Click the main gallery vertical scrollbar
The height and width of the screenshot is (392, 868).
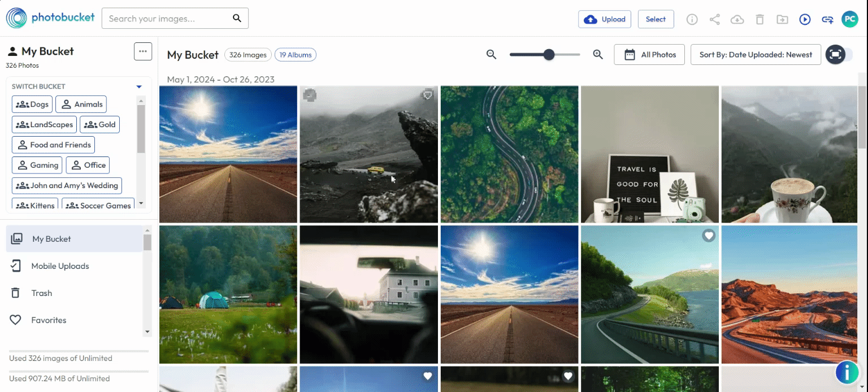click(x=862, y=117)
